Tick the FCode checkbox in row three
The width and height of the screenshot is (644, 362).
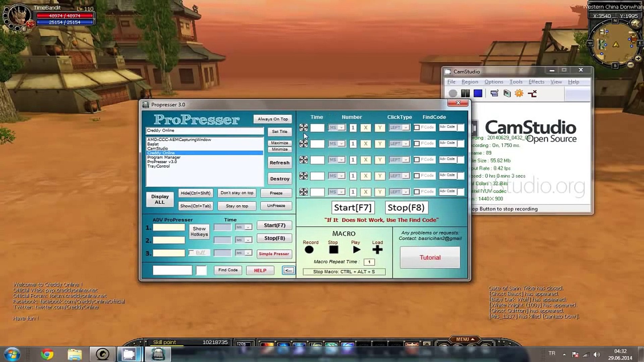(x=417, y=160)
